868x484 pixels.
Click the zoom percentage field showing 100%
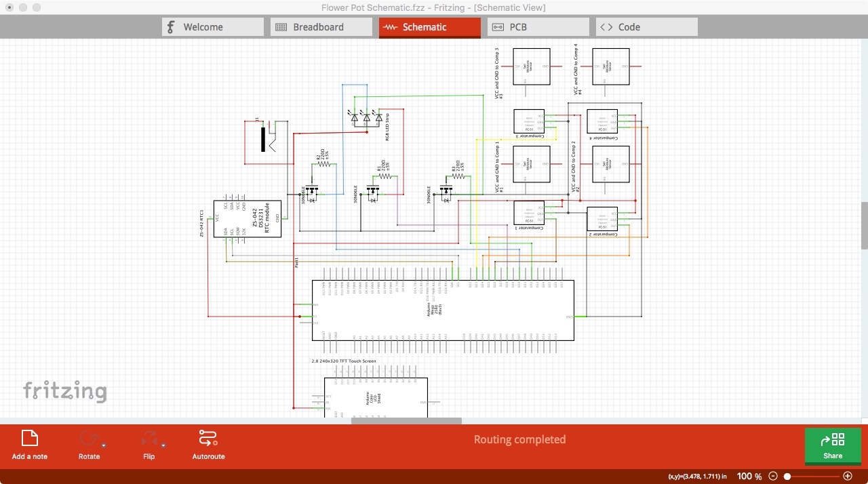click(x=749, y=476)
